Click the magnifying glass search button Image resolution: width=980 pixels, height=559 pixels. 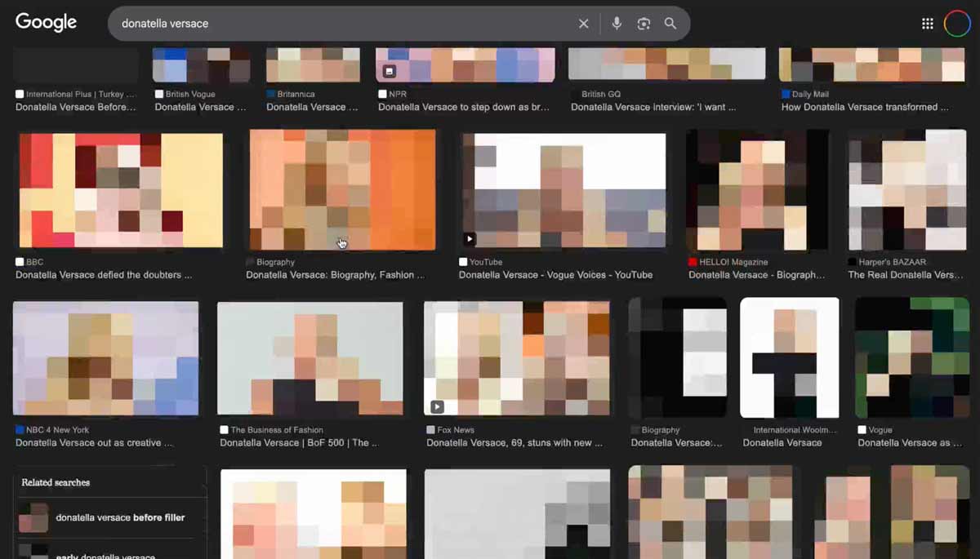(670, 24)
